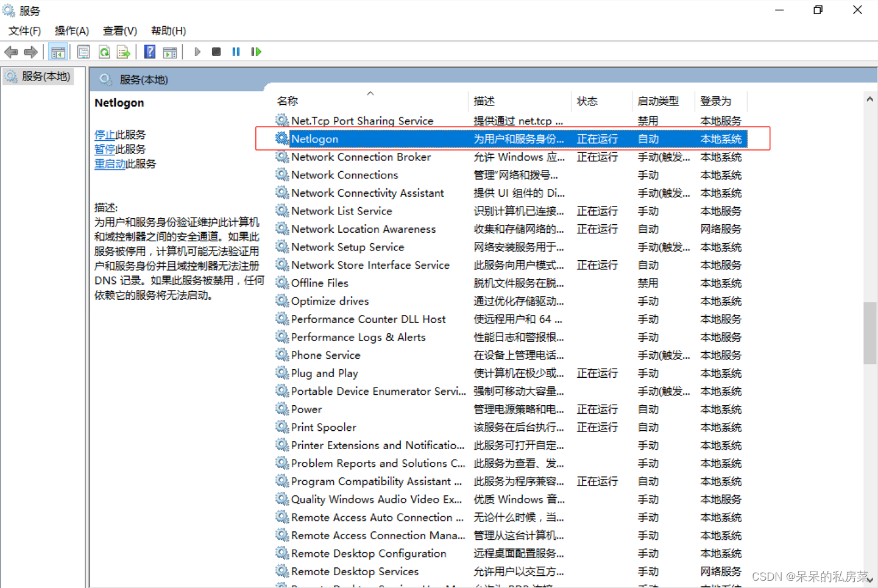Click the gear icon beside Offline Files

tap(281, 283)
